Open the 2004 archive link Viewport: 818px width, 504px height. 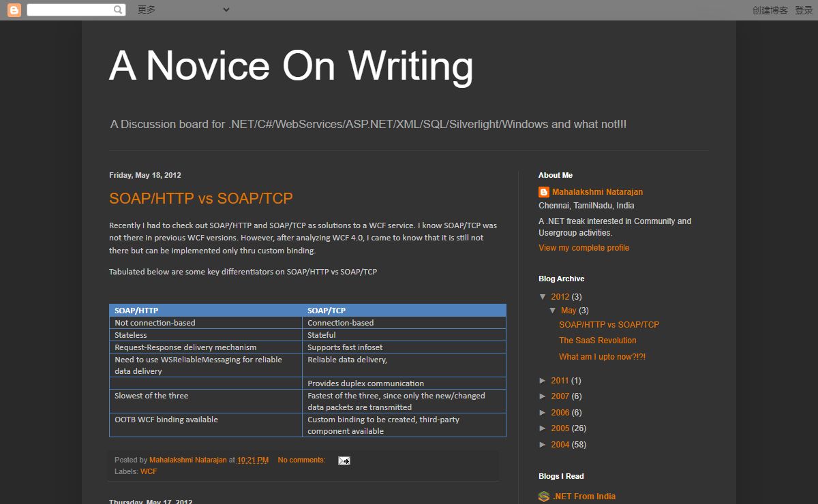(x=560, y=445)
